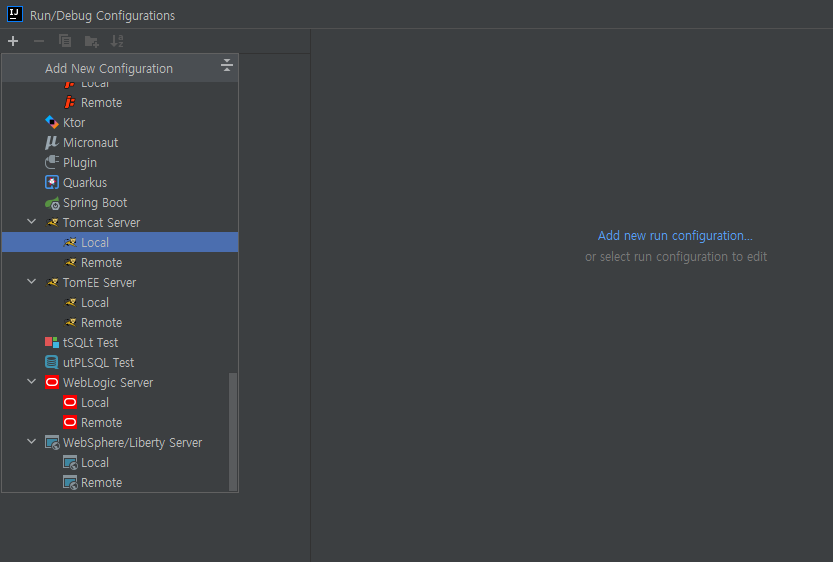The width and height of the screenshot is (833, 562).
Task: Select the Remote item above Ktor
Action: click(120, 103)
